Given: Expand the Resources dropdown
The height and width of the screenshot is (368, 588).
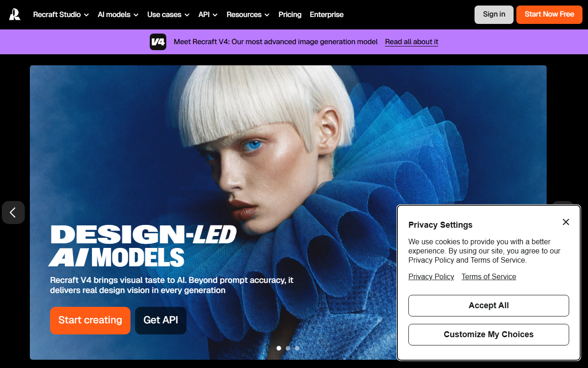Looking at the screenshot, I should 248,15.
